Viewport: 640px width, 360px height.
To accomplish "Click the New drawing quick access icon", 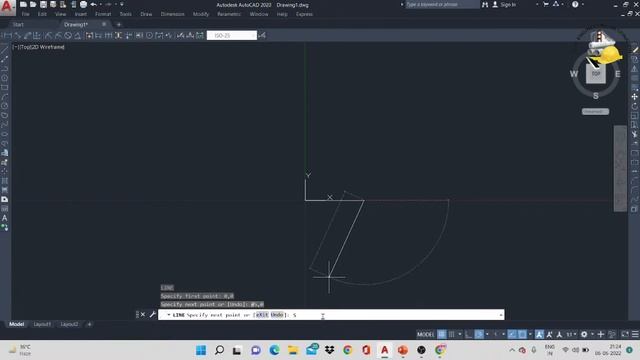I will tap(23, 4).
